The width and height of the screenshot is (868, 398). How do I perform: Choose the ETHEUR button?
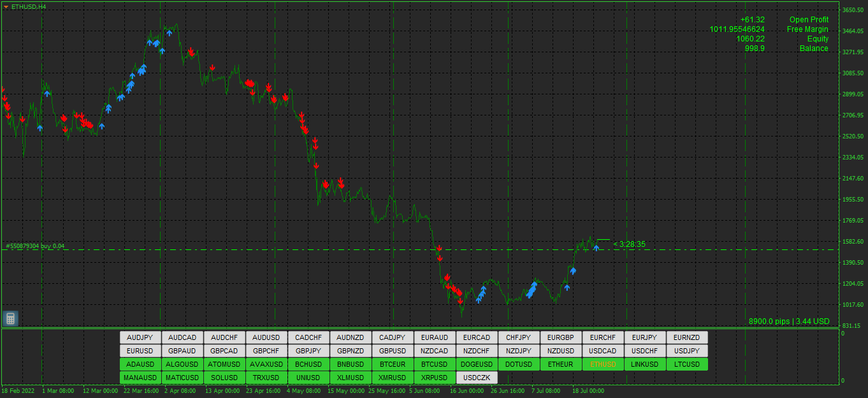[560, 364]
